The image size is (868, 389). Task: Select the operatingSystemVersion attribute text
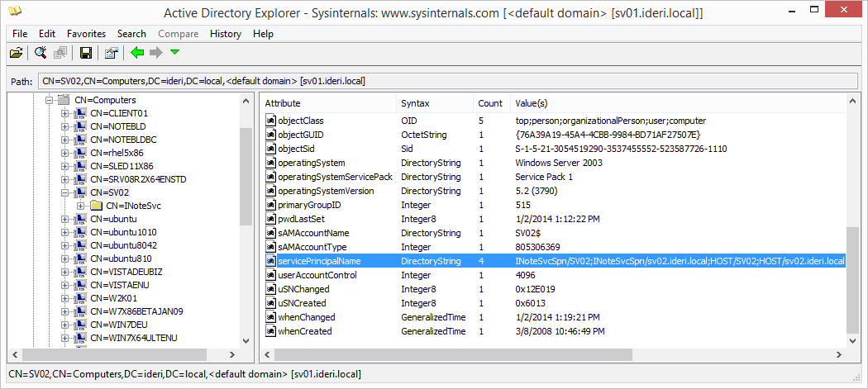326,191
